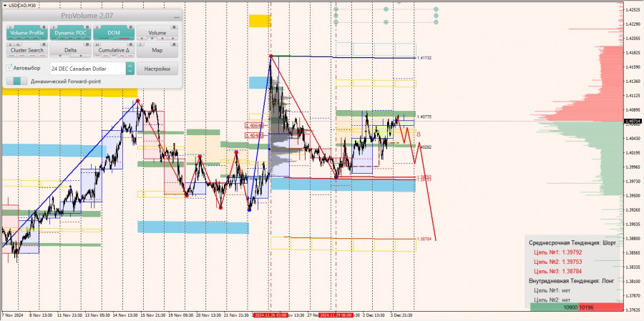This screenshot has height=321, width=644.
Task: Open gear settings on Cluster Search button
Action: [45, 44]
